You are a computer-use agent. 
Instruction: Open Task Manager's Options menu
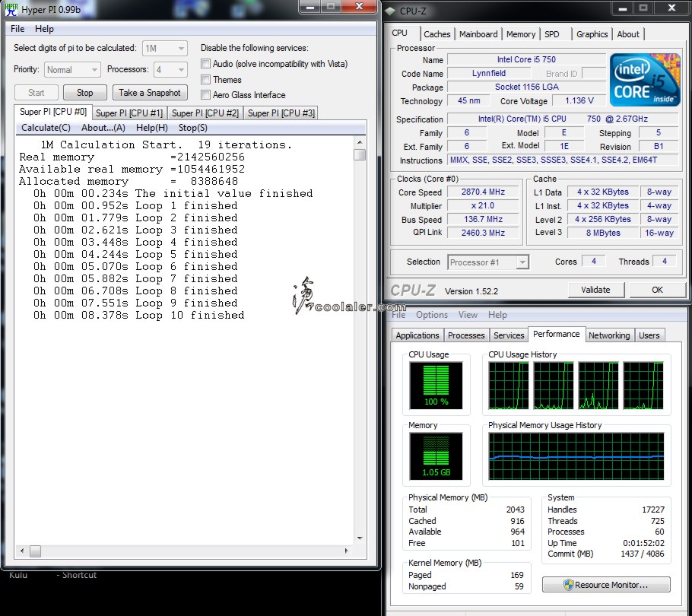tap(432, 315)
